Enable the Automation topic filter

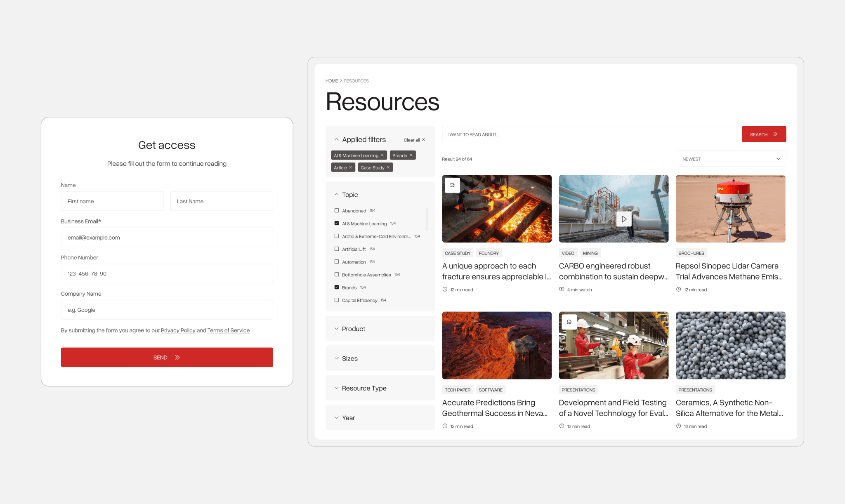336,261
